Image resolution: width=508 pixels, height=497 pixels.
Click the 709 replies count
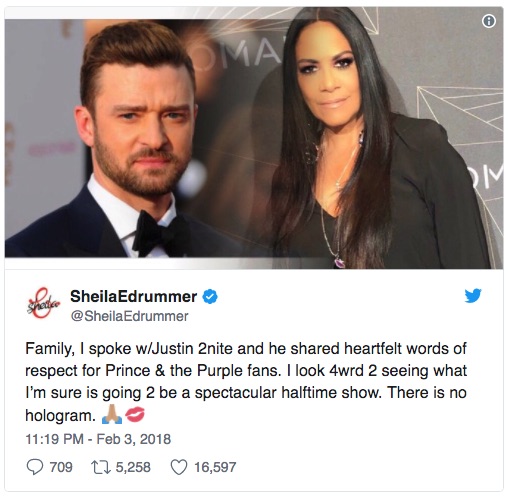(61, 467)
